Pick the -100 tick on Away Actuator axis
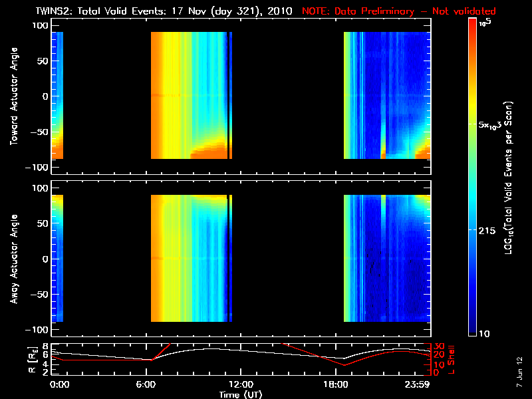Image resolution: width=532 pixels, height=399 pixels. point(37,330)
